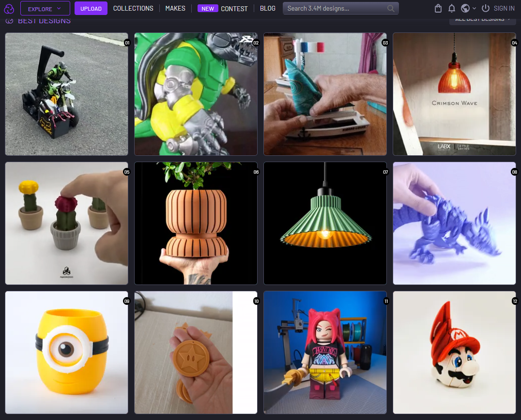Click the search magnifier icon
The width and height of the screenshot is (521, 420).
coord(391,8)
